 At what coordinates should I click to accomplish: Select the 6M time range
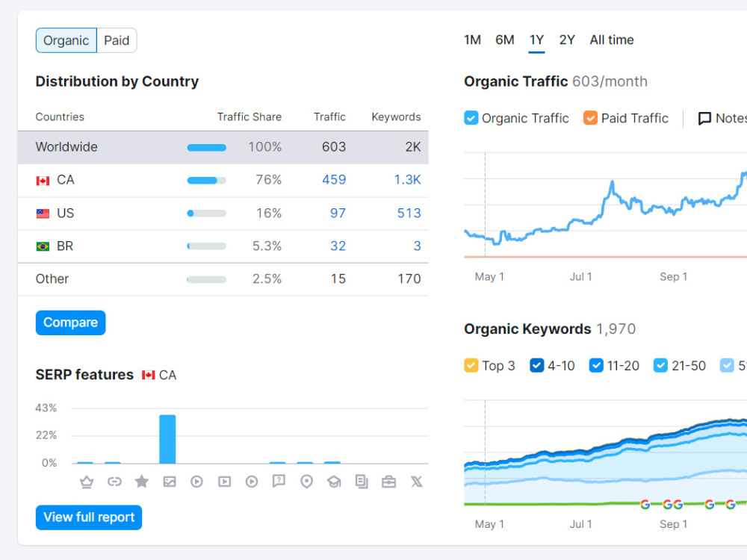[504, 40]
